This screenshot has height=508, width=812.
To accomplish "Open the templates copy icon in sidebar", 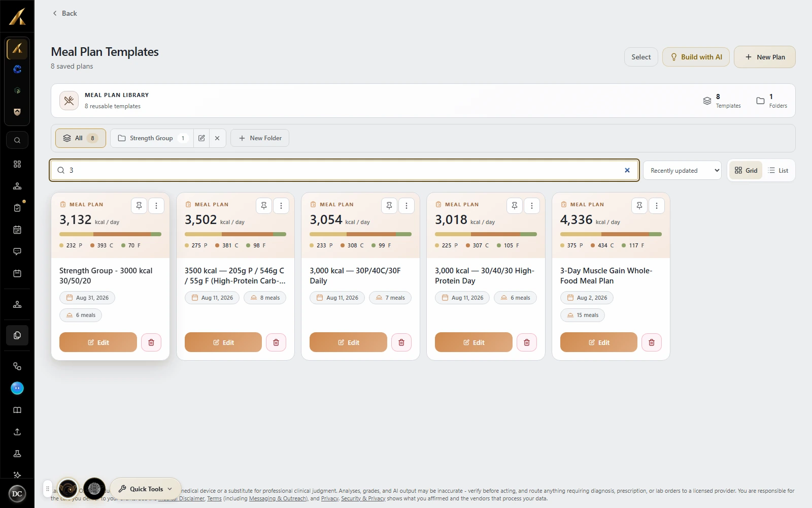I will pyautogui.click(x=17, y=335).
